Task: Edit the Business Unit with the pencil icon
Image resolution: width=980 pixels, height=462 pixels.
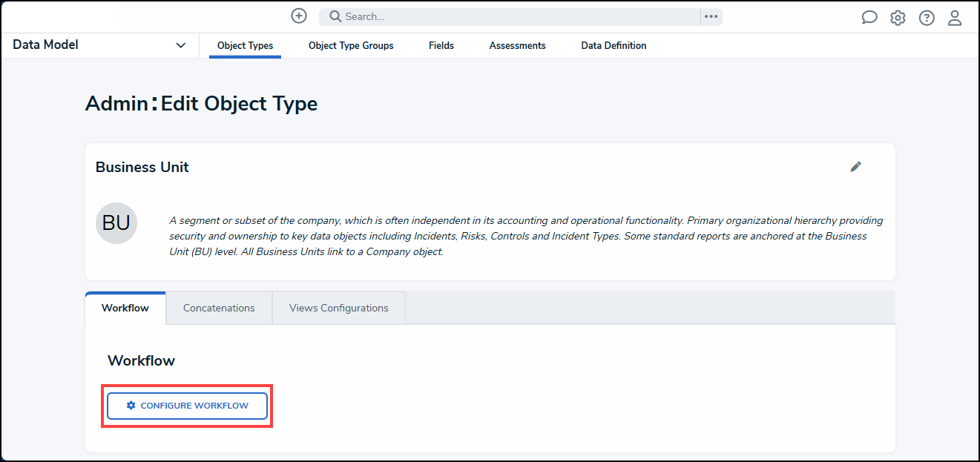Action: pyautogui.click(x=855, y=167)
